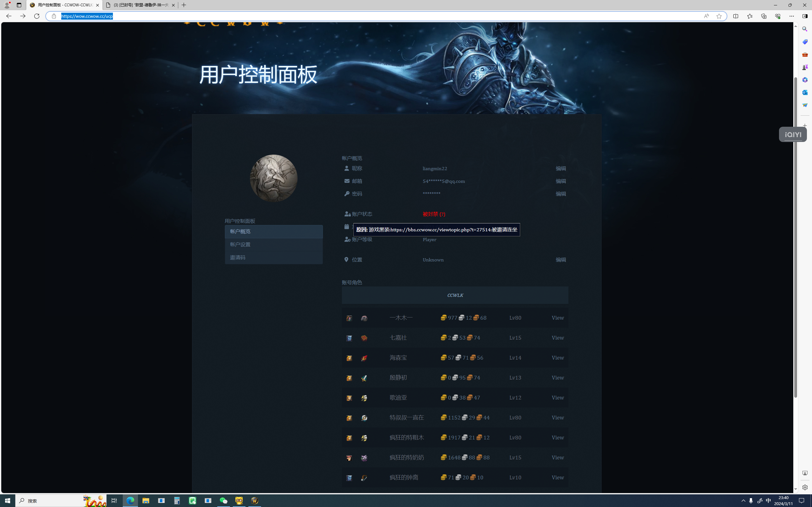Add this page to favorites (star icon)
The width and height of the screenshot is (812, 507).
pyautogui.click(x=719, y=16)
